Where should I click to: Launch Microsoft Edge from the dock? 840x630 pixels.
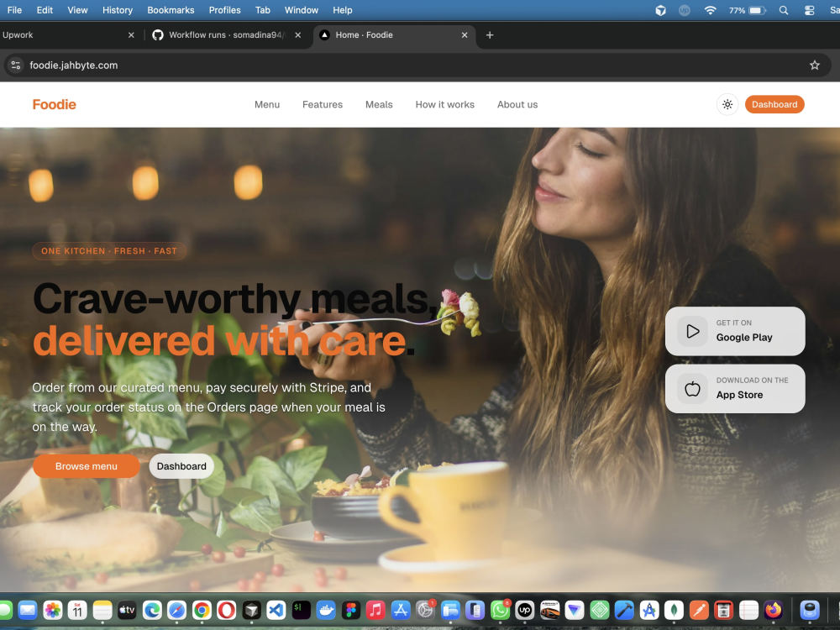click(152, 610)
